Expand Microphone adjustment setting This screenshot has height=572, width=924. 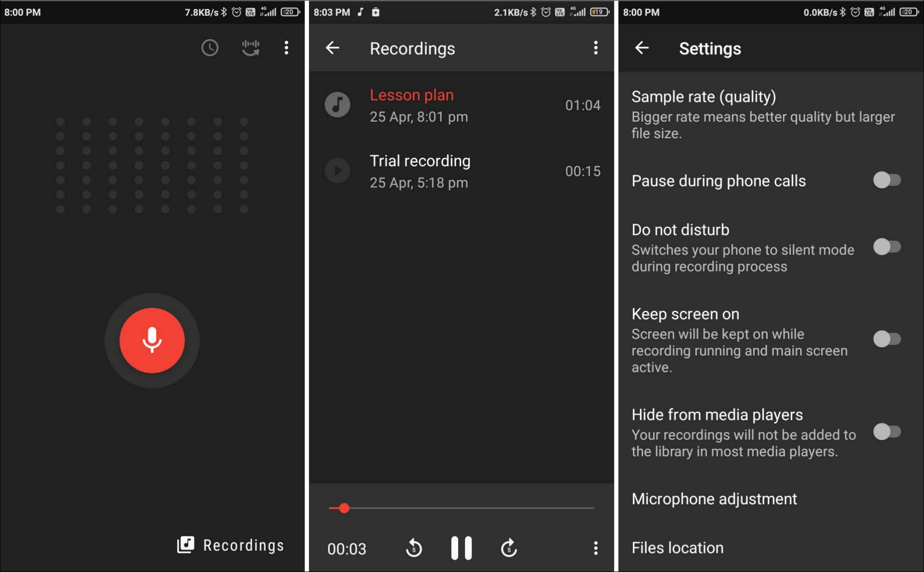pos(714,499)
